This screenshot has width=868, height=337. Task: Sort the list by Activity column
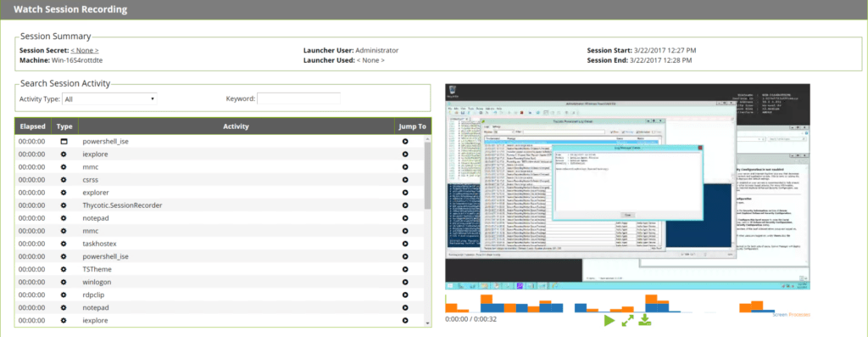tap(236, 126)
